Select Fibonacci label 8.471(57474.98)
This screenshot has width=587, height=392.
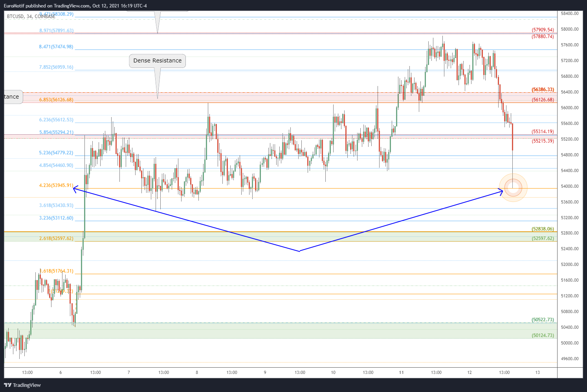[x=56, y=47]
